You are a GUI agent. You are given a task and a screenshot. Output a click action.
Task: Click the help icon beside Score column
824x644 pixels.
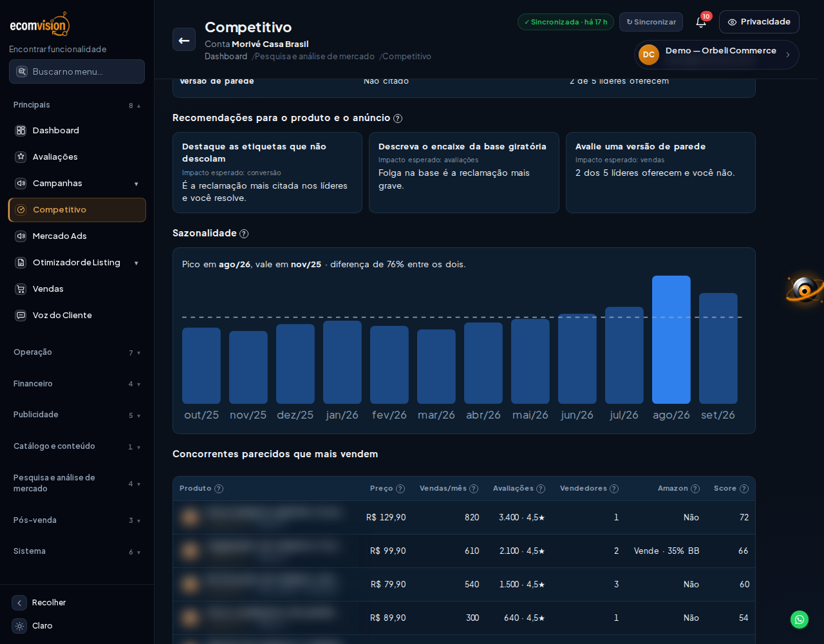tap(744, 489)
